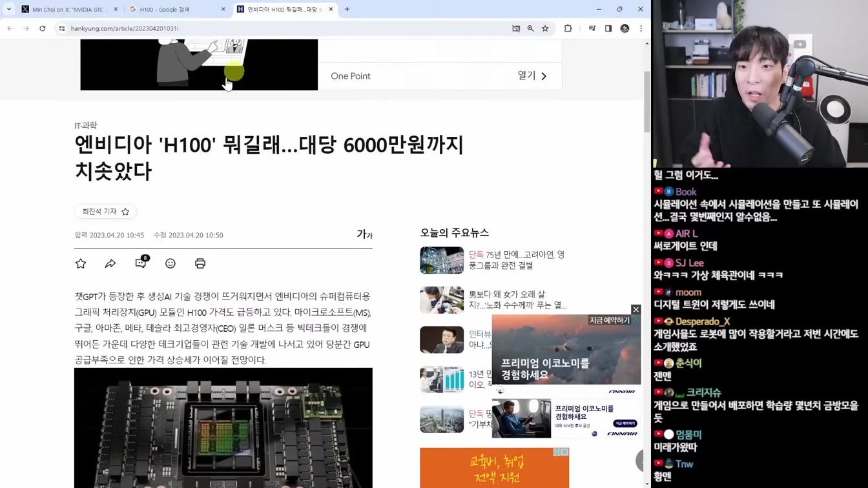Viewport: 868px width, 488px height.
Task: Click the 인터뷰 news thumbnail of man in suit
Action: coord(442,340)
